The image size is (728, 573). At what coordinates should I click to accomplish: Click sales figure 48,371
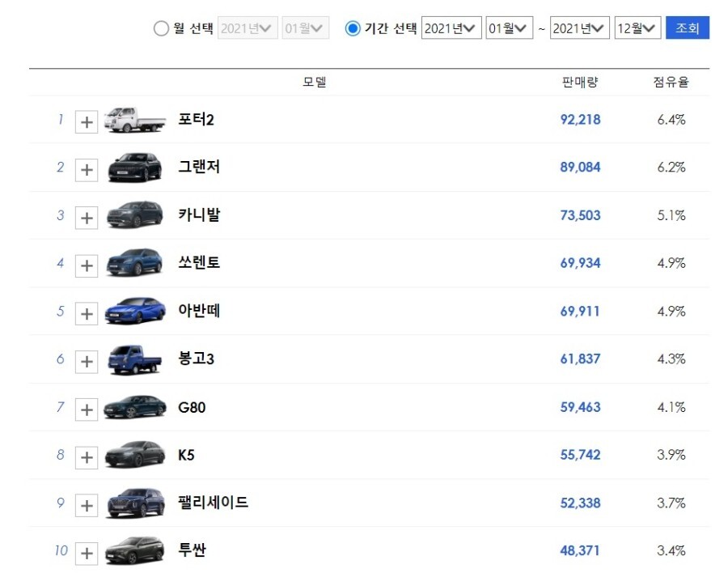[580, 551]
